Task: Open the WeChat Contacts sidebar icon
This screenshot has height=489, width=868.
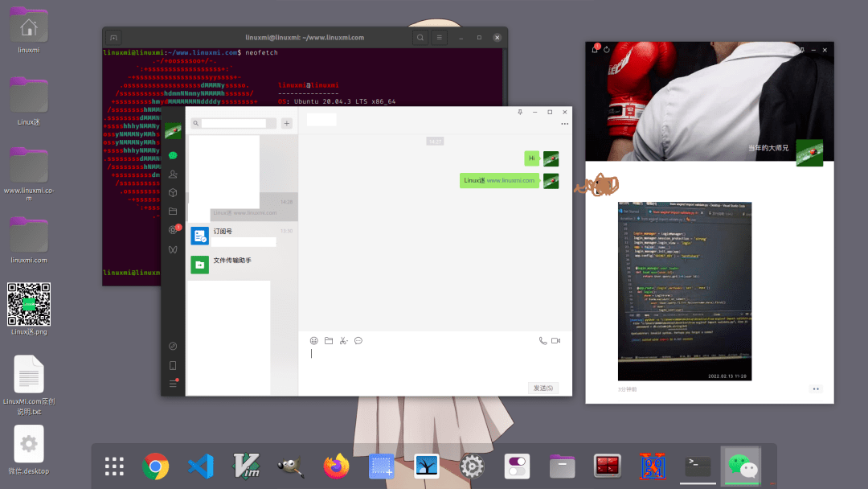Action: (x=173, y=174)
